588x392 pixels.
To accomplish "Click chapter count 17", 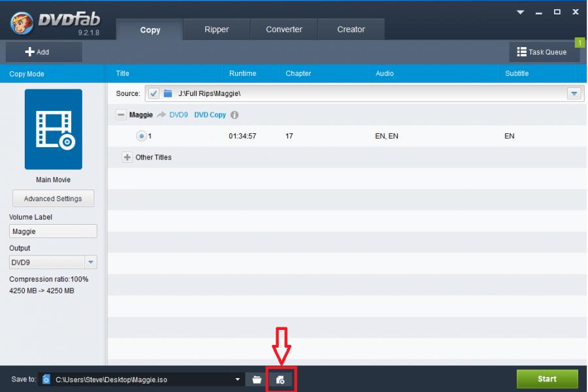I will pos(289,136).
